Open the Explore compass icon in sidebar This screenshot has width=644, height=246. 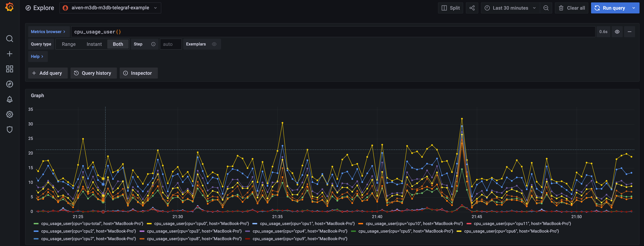[x=9, y=84]
